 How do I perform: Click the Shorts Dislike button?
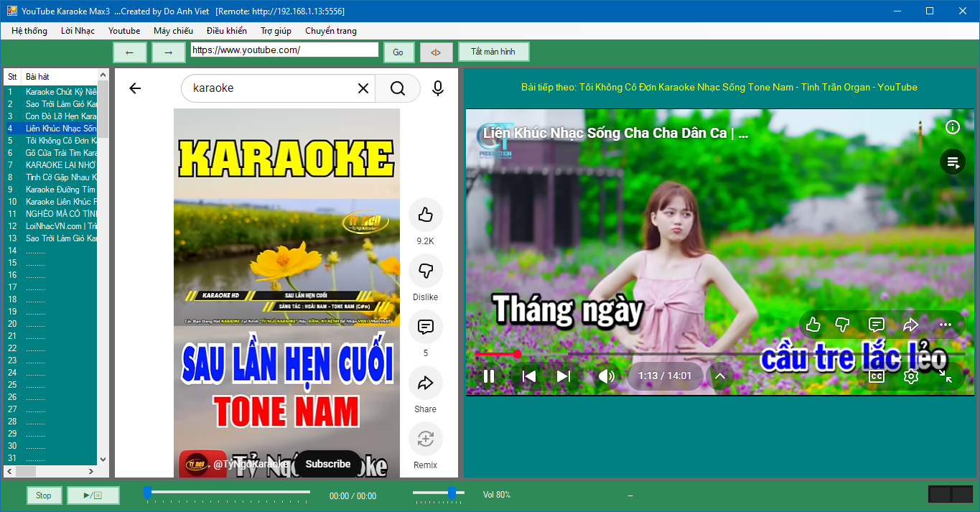pyautogui.click(x=426, y=271)
